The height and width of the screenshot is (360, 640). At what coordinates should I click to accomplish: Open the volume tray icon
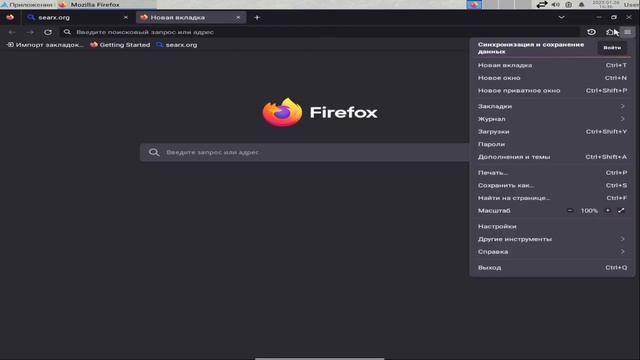click(556, 5)
